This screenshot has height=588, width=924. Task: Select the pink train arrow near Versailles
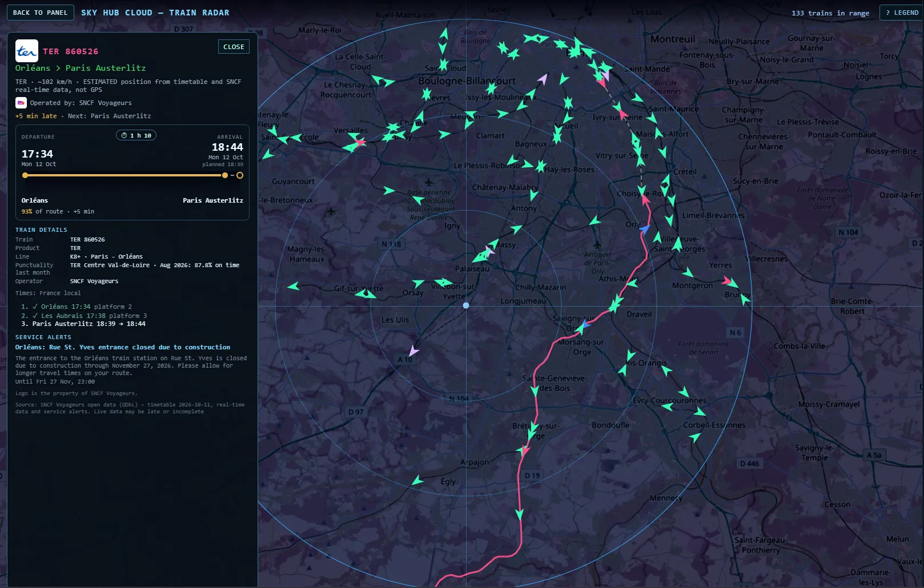click(359, 142)
